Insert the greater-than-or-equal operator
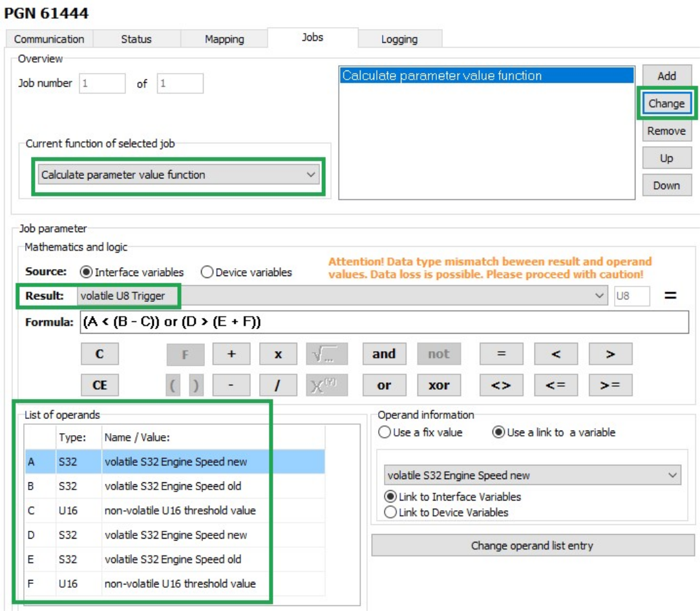Image resolution: width=700 pixels, height=611 pixels. point(610,385)
